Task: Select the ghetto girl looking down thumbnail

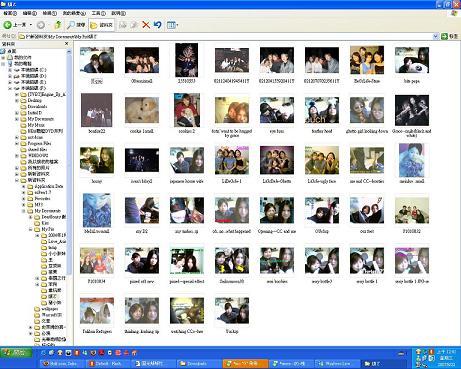Action: click(367, 110)
